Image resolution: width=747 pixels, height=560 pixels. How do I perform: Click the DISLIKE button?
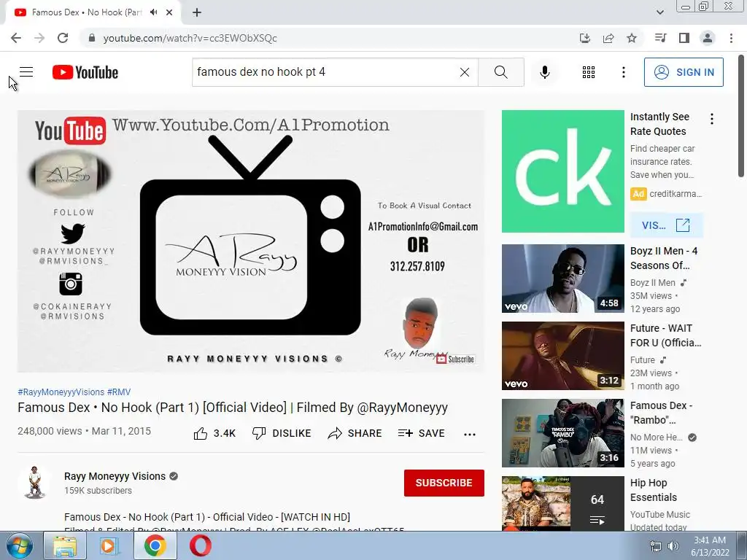tap(282, 433)
